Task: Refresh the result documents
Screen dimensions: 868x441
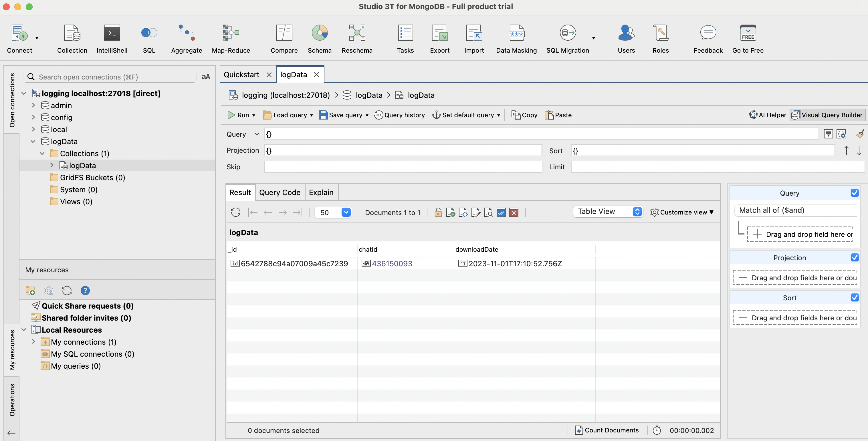Action: 235,212
